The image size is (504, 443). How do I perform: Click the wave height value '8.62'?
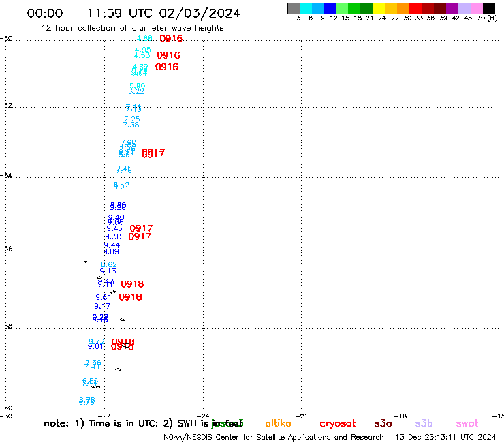tap(109, 264)
